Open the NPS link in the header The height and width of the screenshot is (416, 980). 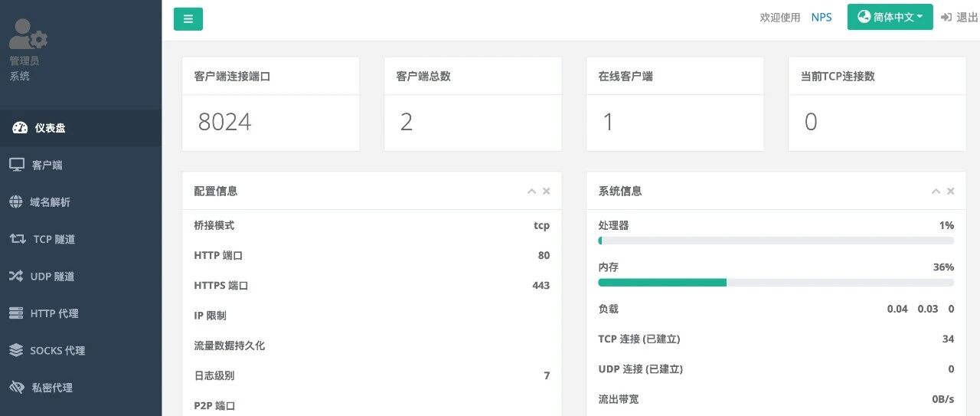click(822, 18)
